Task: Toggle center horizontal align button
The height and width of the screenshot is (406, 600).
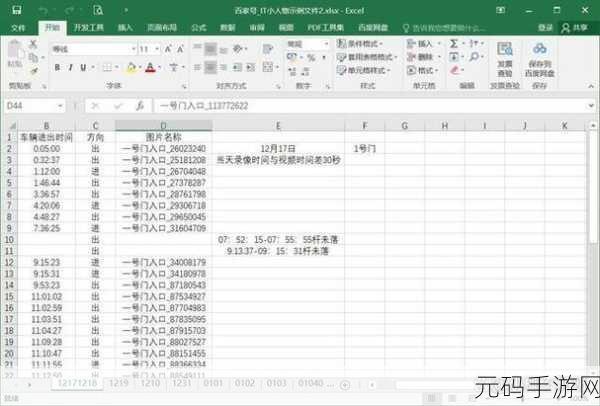Action: (x=210, y=68)
